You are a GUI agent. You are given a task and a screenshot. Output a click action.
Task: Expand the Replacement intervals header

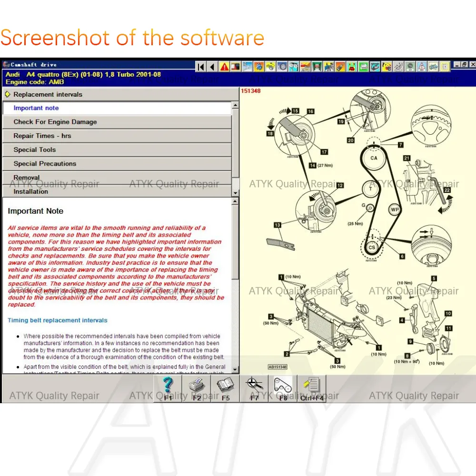[48, 94]
